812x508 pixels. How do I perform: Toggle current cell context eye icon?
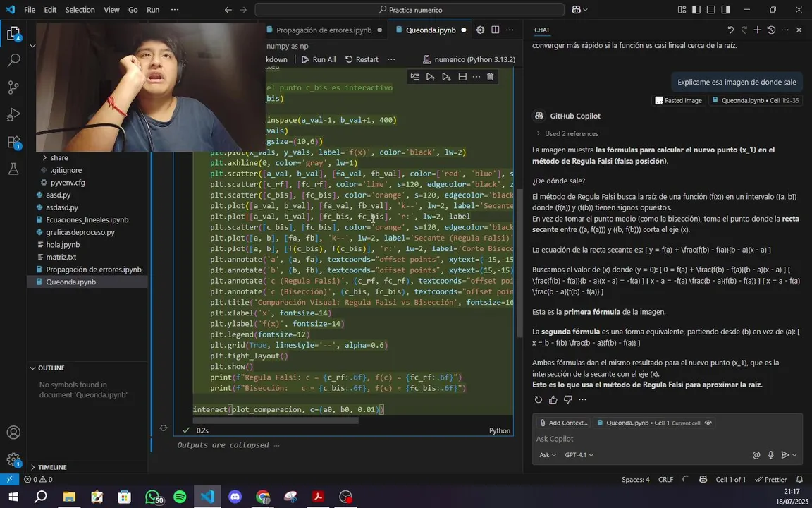[708, 423]
